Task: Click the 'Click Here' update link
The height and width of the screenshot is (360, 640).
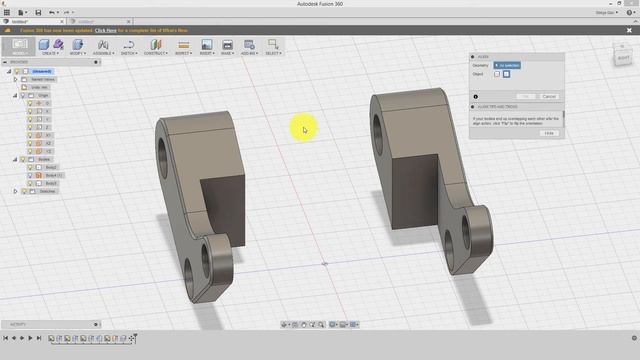Action: [105, 30]
